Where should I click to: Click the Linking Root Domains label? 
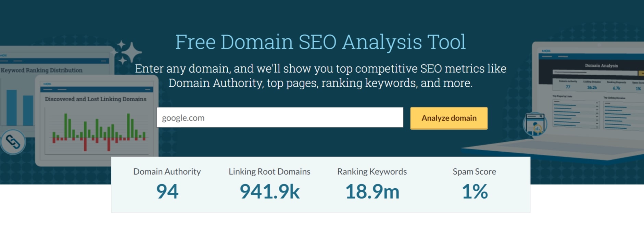269,172
